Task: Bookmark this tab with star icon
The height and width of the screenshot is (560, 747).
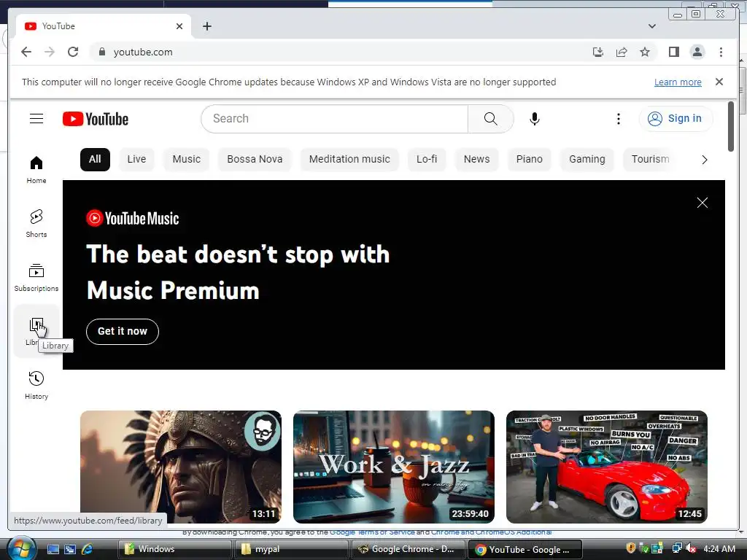Action: (x=645, y=52)
